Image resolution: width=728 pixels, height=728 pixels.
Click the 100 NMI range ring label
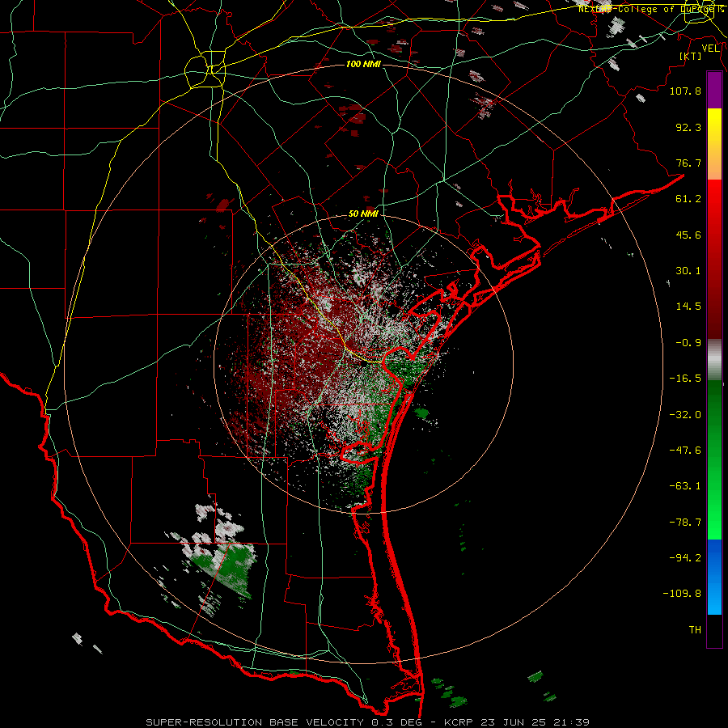click(x=363, y=64)
